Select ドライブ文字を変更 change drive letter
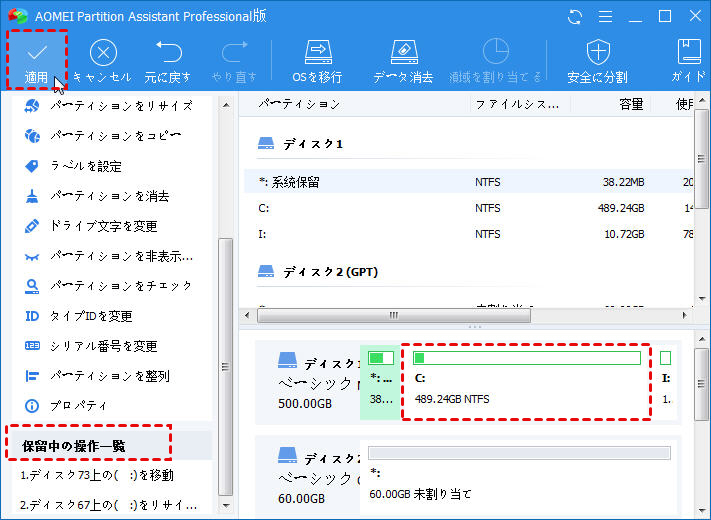The height and width of the screenshot is (520, 711). [x=91, y=226]
